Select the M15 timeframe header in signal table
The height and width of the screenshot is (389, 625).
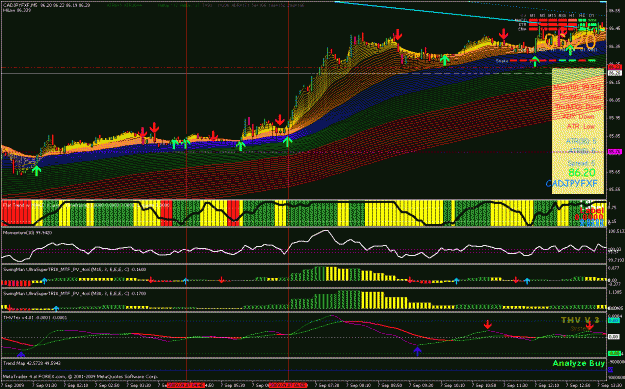pyautogui.click(x=552, y=16)
